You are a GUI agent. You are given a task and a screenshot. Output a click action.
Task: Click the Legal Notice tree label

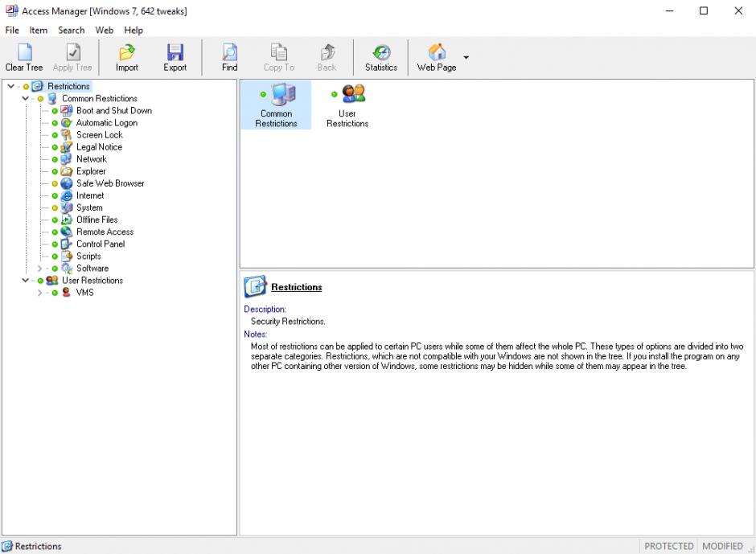[99, 147]
